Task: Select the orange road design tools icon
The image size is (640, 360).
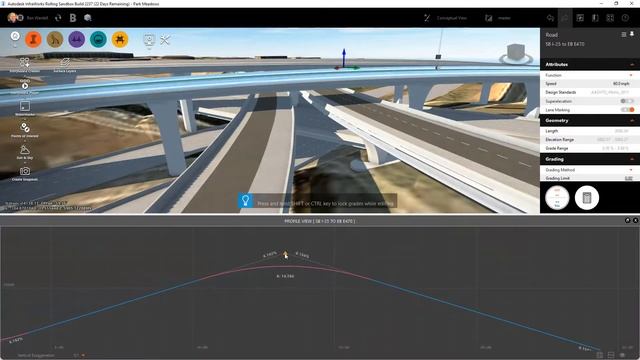Action: coord(33,40)
